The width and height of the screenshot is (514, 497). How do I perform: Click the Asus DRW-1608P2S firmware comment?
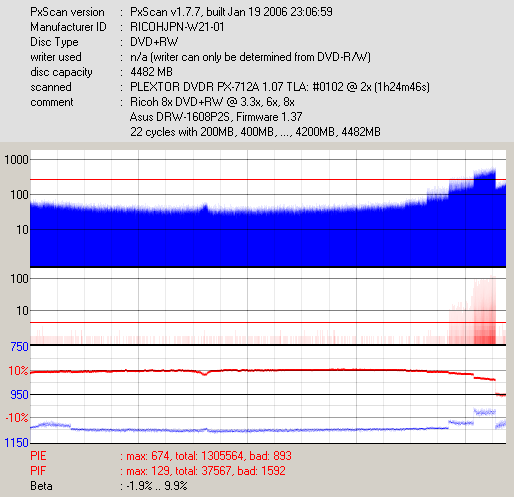click(216, 117)
